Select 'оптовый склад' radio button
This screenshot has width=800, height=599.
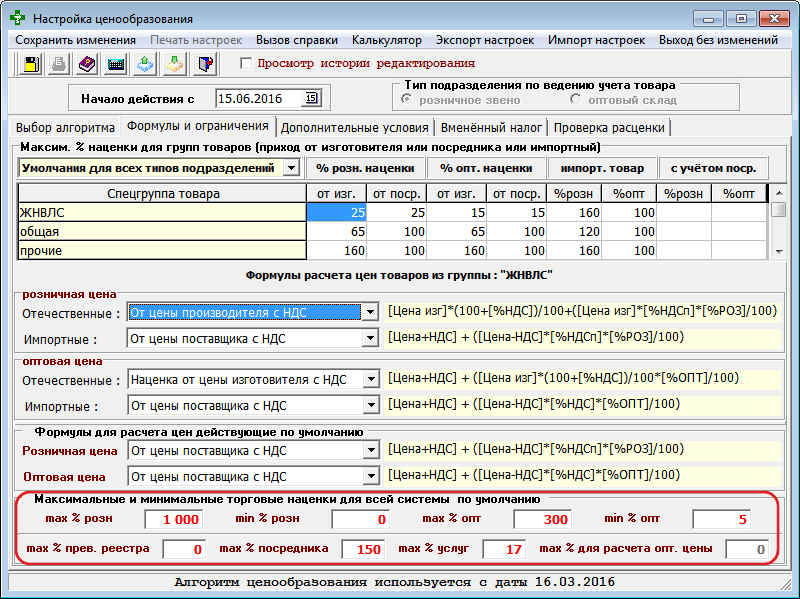(576, 99)
